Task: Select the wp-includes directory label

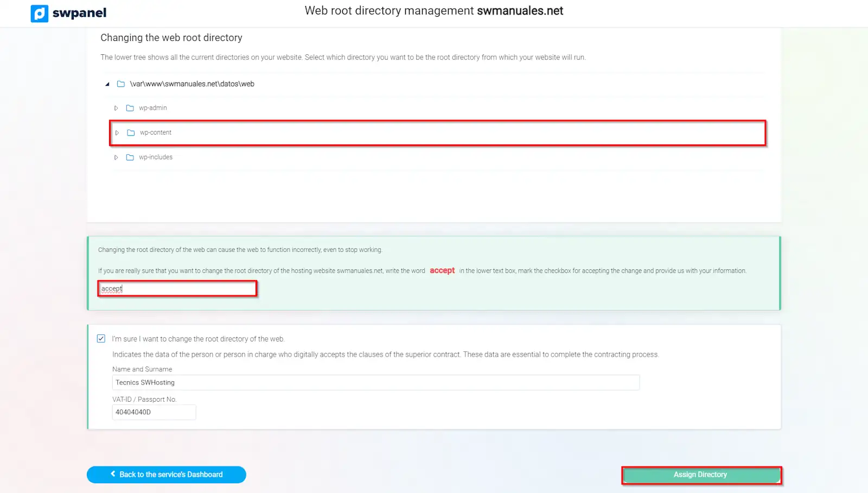Action: [x=156, y=157]
